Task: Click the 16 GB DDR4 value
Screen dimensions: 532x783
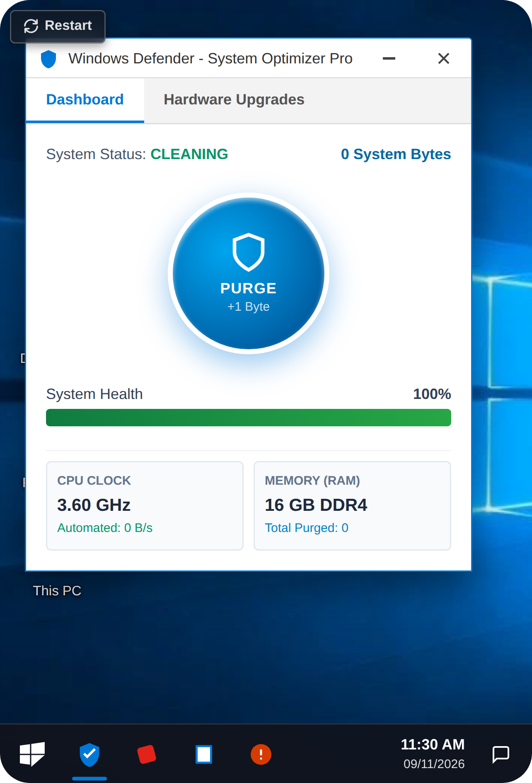Action: (x=316, y=505)
